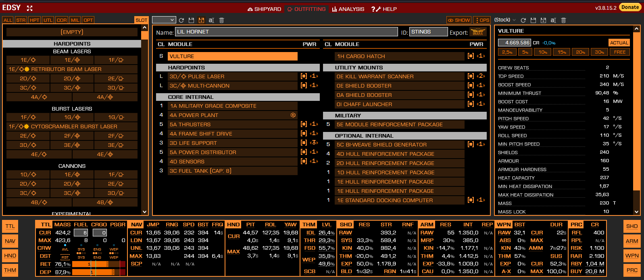Rename stored module icon in right toolbar
Image resolution: width=644 pixels, height=280 pixels.
pyautogui.click(x=553, y=20)
